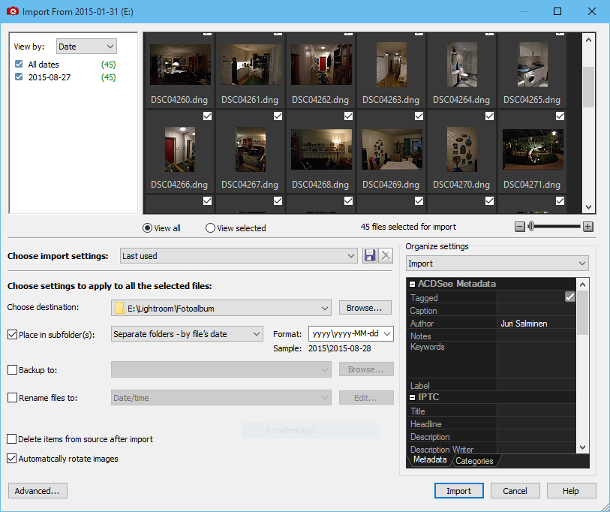Viewport: 610px width, 512px height.
Task: Select DSC04261.dng thumbnail
Action: (251, 64)
